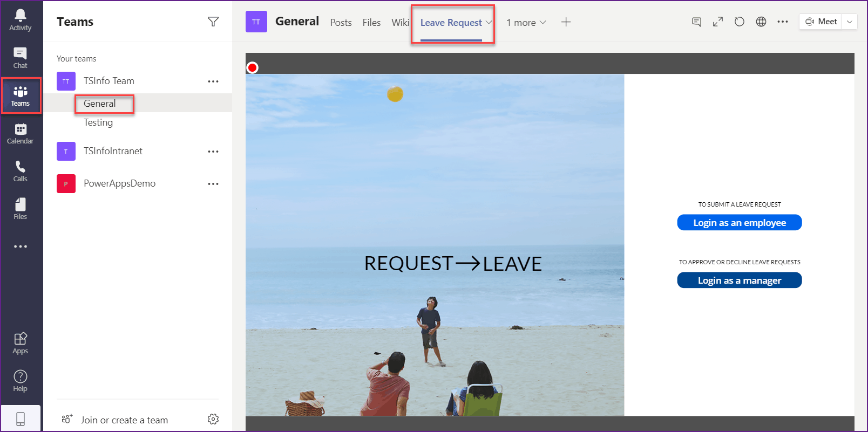Open the Calendar app
Viewport: 868px width, 432px height.
21,133
